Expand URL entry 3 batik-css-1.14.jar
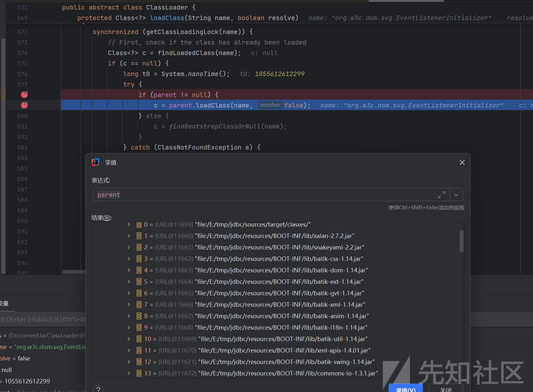 point(129,259)
